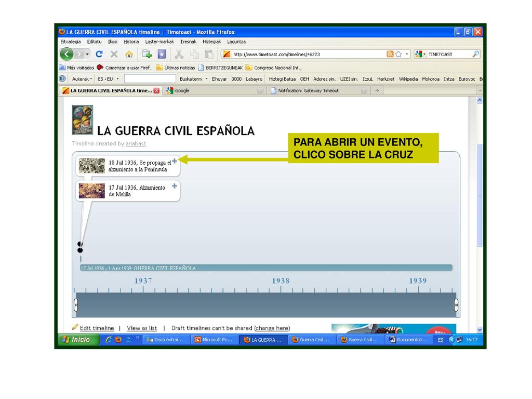Click the Edit timeline link
Viewport: 532px width, 399px height.
tap(97, 328)
